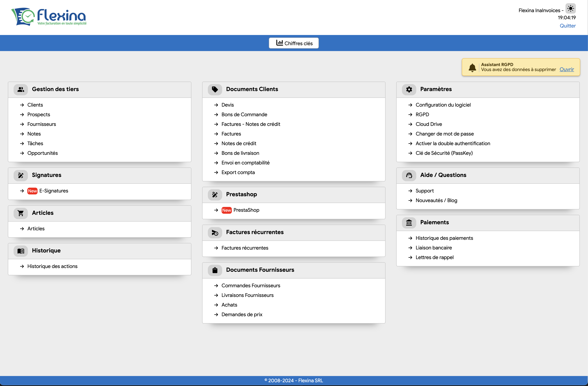
Task: Go to Bons de Commande
Action: (244, 114)
